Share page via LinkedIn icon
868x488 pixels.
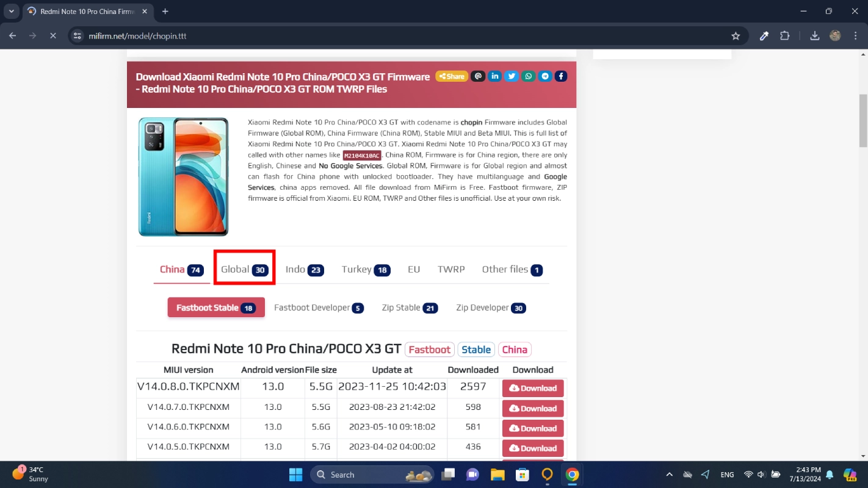point(495,76)
